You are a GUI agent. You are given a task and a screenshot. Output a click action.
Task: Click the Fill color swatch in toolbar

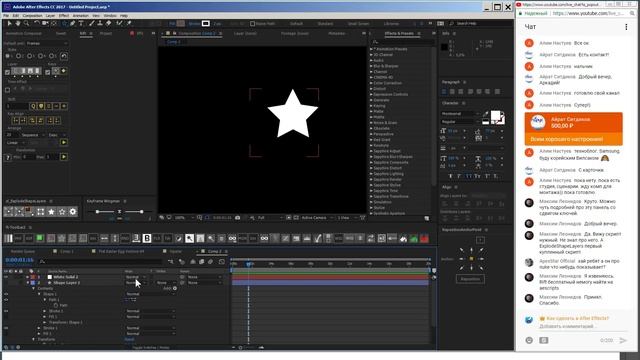(181, 24)
